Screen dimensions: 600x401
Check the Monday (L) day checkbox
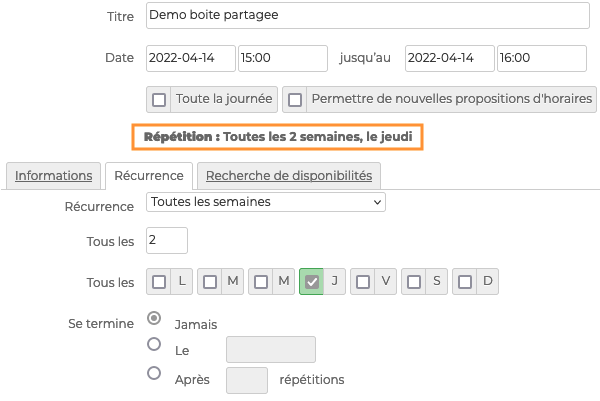click(160, 282)
